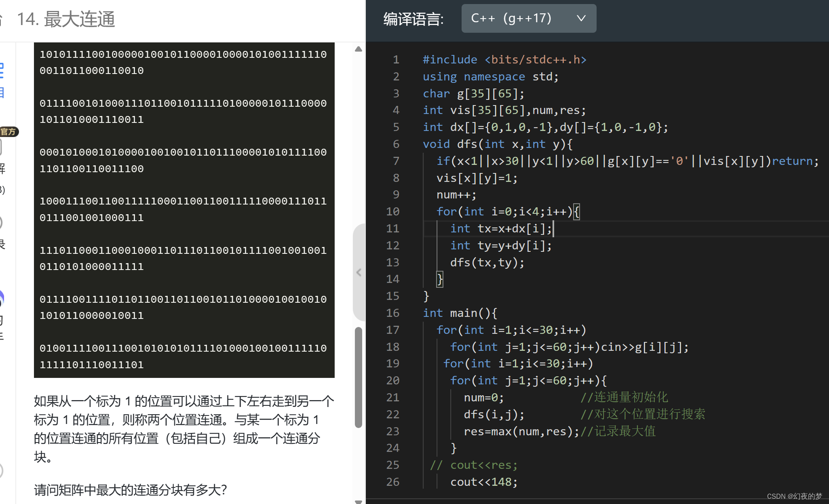829x504 pixels.
Task: Click line 20 'for(int j=1;j<=60;j++){'
Action: click(529, 381)
